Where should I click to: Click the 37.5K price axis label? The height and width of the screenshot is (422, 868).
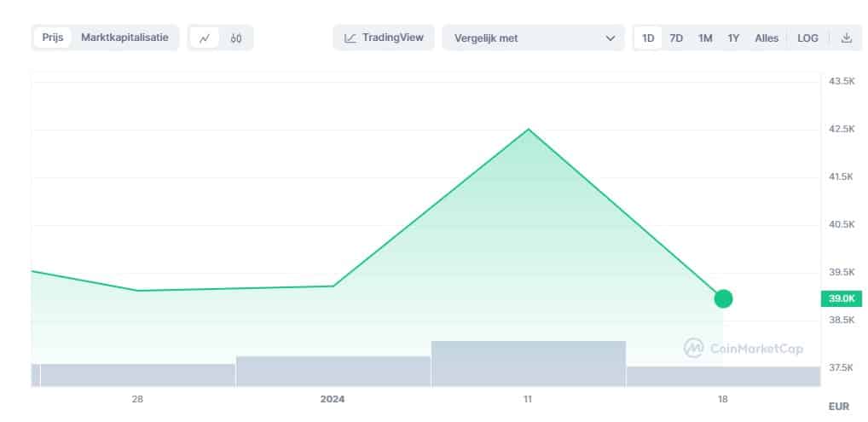(842, 367)
